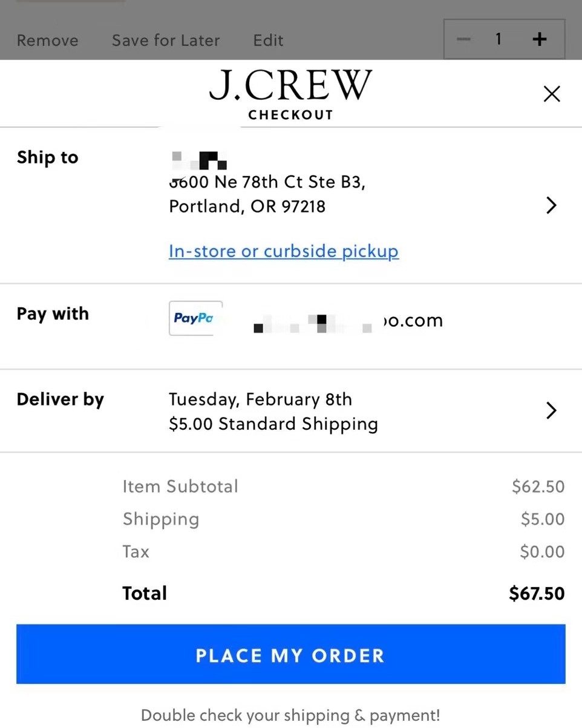Increase item quantity with the plus icon
The height and width of the screenshot is (728, 582).
pos(539,39)
